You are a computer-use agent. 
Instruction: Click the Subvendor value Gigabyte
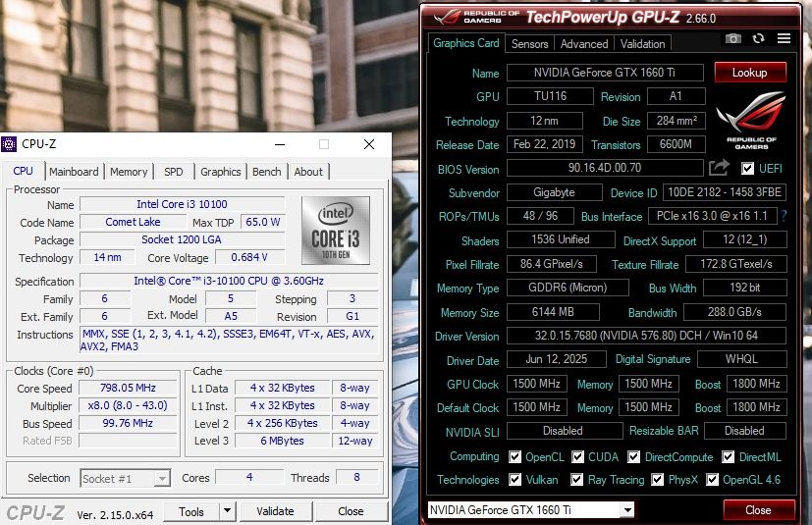click(554, 192)
